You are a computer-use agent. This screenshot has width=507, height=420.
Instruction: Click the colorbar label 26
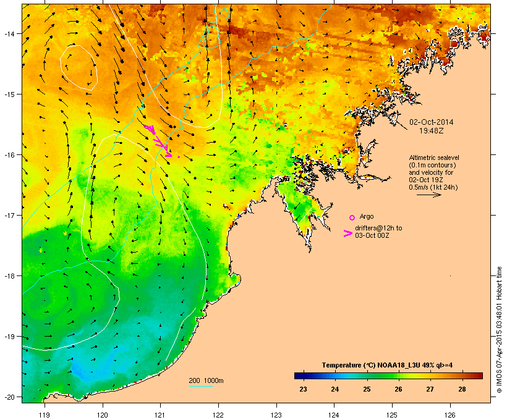coord(398,389)
